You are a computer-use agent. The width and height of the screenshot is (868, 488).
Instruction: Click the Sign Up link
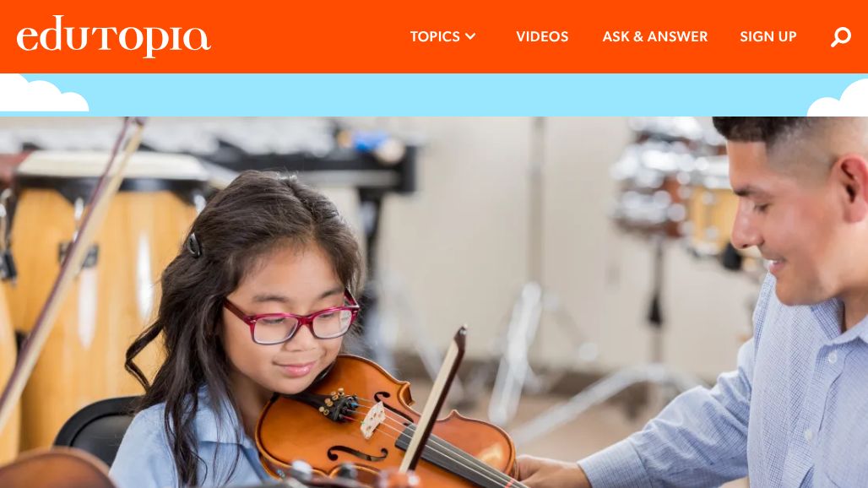click(768, 36)
